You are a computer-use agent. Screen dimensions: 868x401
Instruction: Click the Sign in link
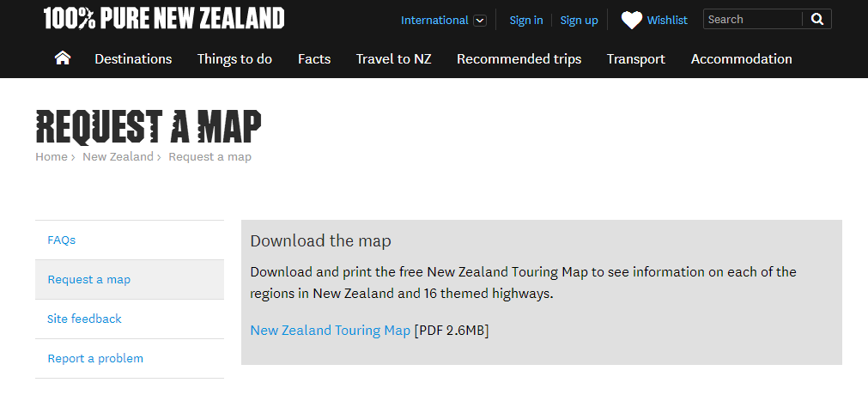tap(526, 20)
